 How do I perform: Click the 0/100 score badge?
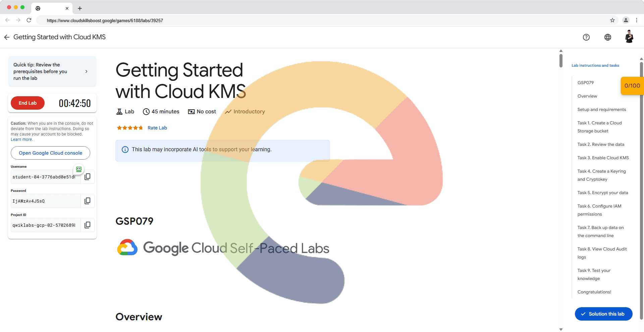pos(632,86)
